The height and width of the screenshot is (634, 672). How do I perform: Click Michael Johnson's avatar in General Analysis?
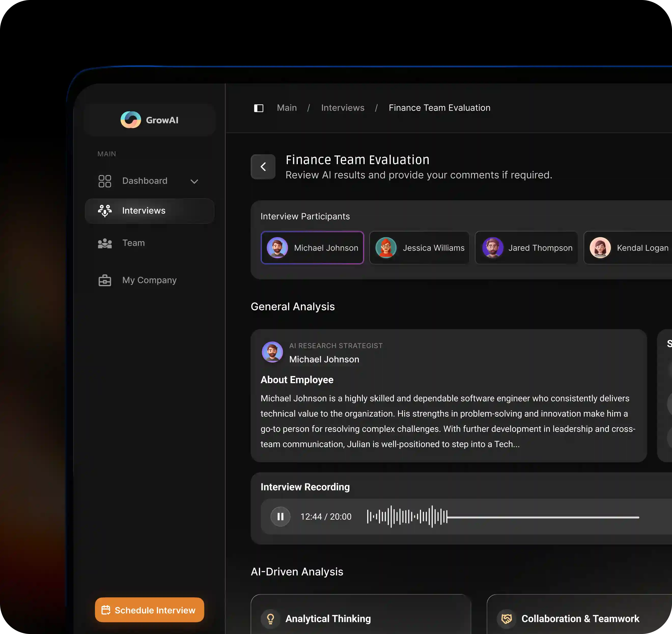pos(272,352)
